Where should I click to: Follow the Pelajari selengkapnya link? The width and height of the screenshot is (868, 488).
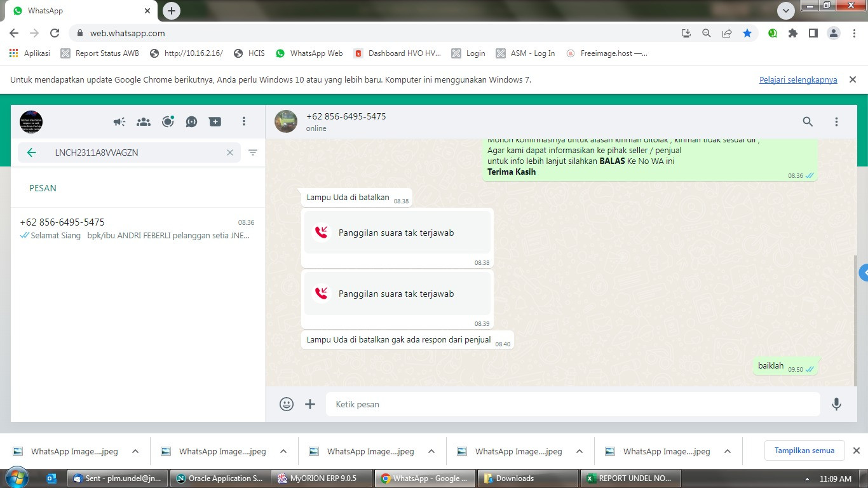click(x=798, y=80)
